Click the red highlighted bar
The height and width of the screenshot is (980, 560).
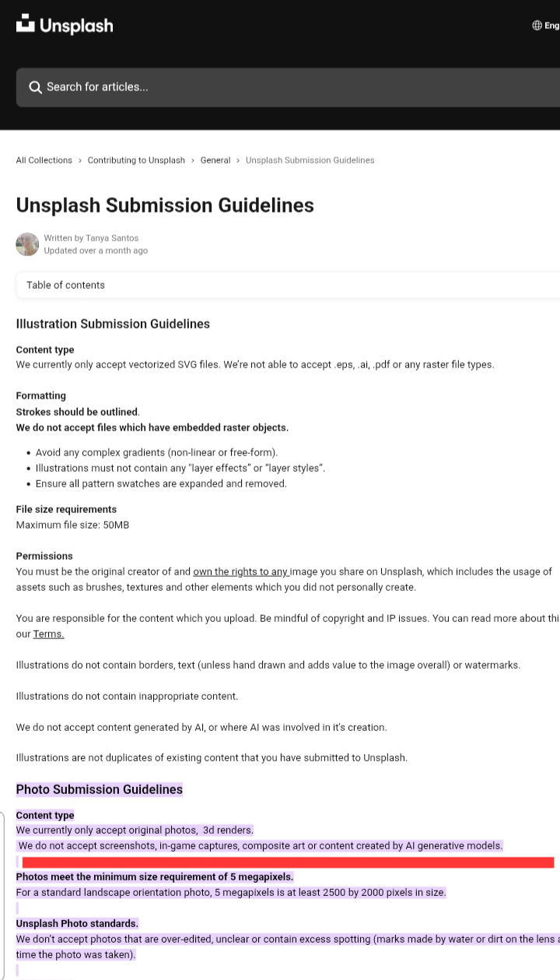coord(288,862)
